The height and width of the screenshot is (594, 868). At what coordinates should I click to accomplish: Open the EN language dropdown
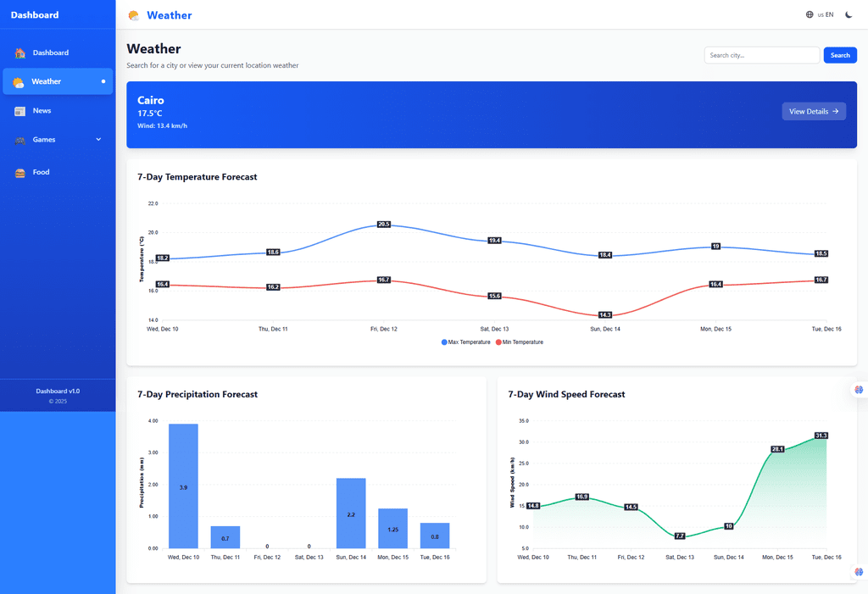(x=825, y=14)
